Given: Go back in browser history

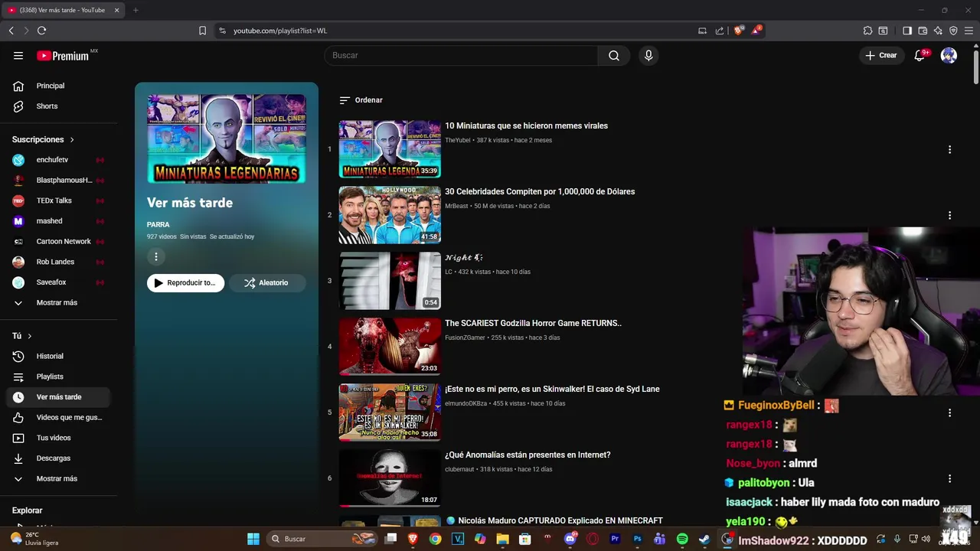Looking at the screenshot, I should tap(11, 31).
